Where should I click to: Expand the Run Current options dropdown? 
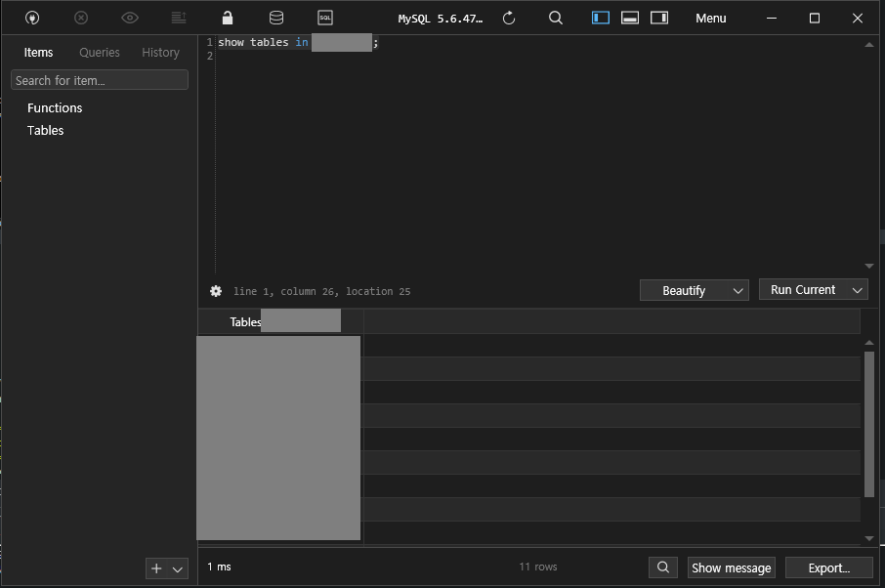(x=858, y=289)
